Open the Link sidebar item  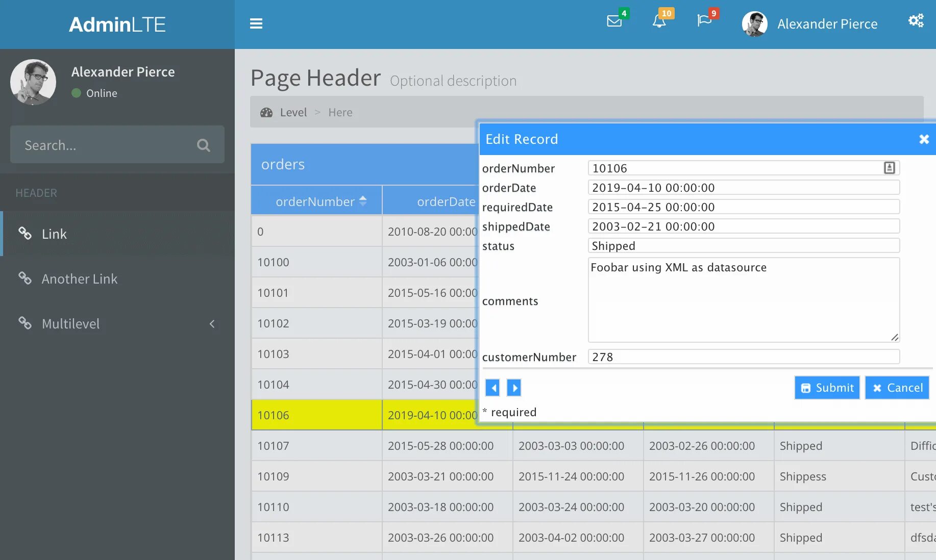[117, 234]
